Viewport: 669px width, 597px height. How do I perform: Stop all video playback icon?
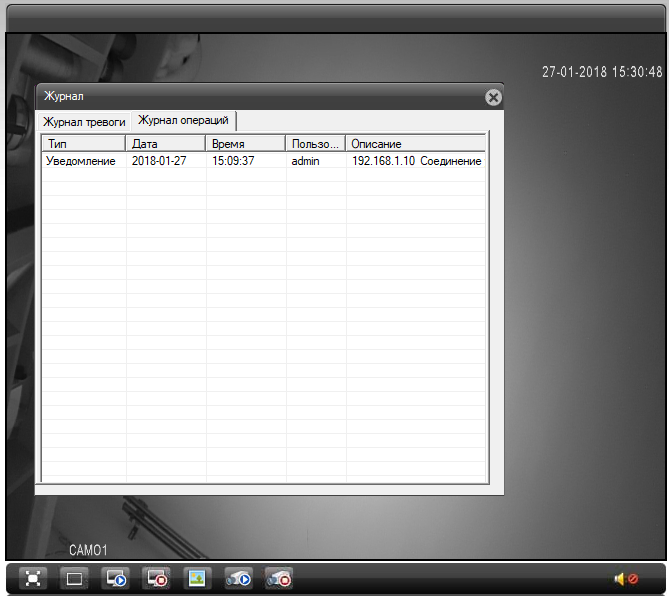coord(156,578)
